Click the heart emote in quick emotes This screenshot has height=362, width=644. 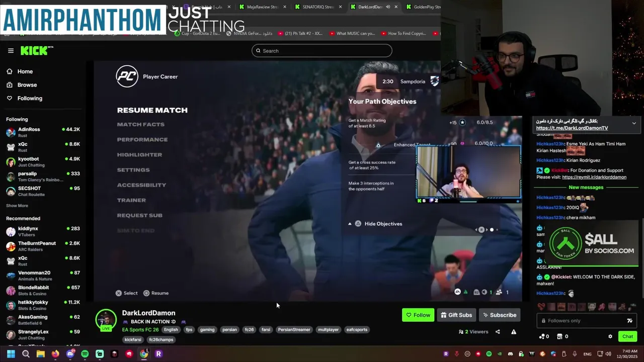coord(541,307)
